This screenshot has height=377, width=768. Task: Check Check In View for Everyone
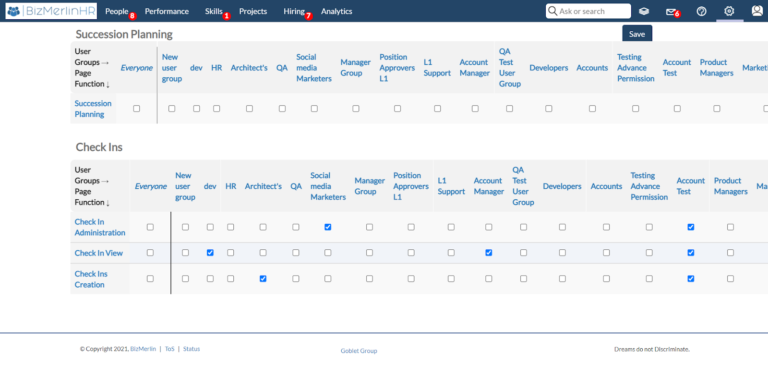click(150, 253)
